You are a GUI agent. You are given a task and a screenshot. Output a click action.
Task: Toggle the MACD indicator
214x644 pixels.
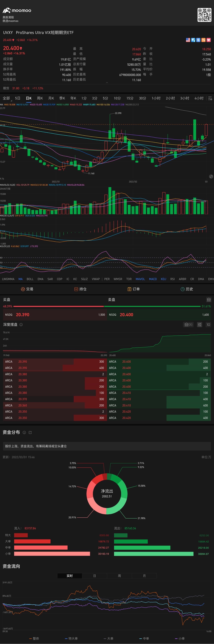[153, 279]
